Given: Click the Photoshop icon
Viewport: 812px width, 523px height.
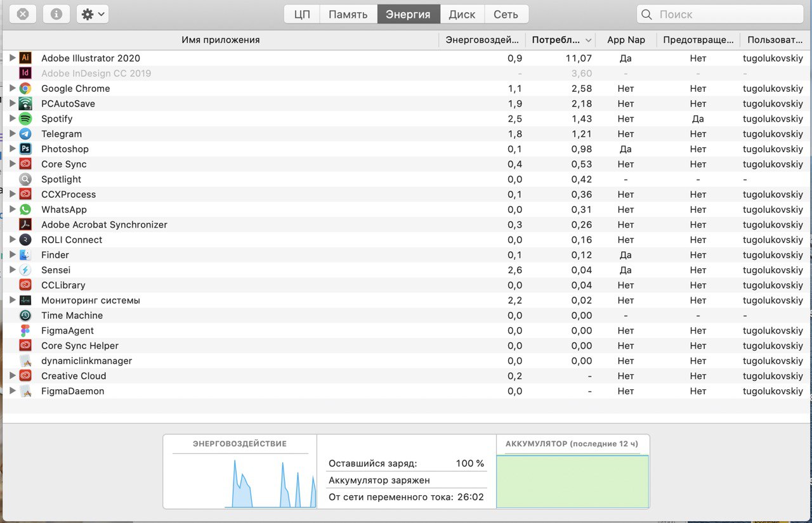Looking at the screenshot, I should click(x=25, y=149).
